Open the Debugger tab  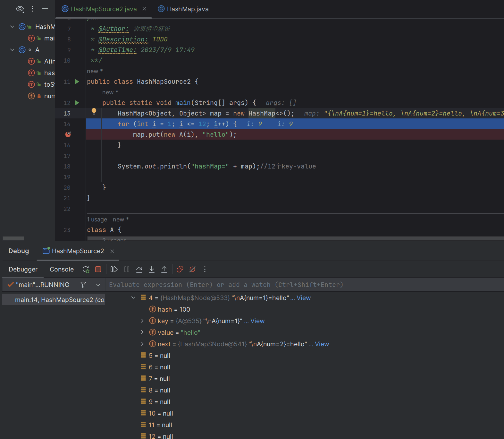tap(23, 269)
